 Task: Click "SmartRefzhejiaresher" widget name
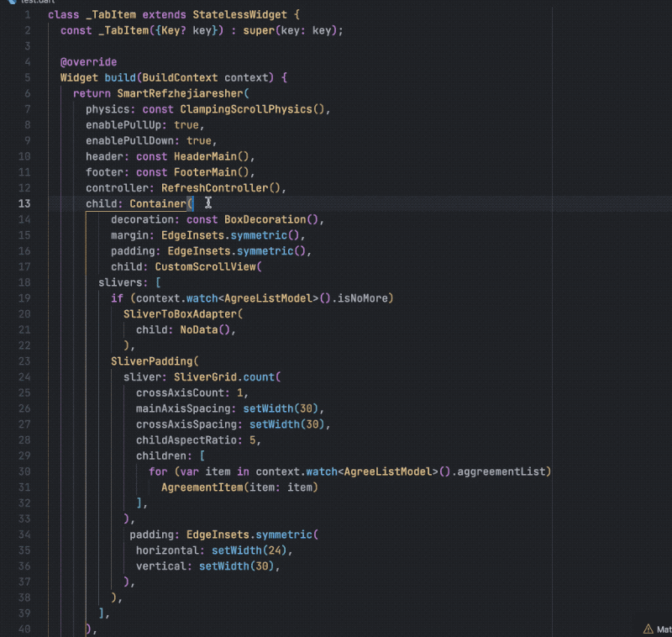(x=180, y=93)
